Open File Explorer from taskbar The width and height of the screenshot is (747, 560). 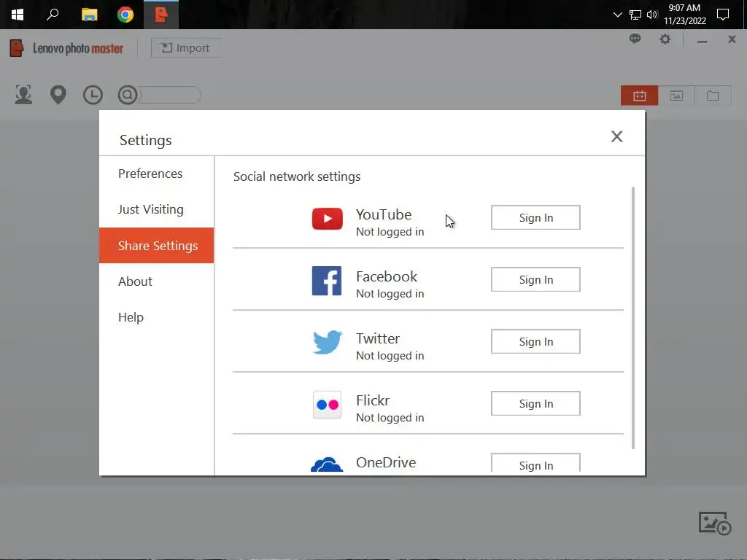click(89, 15)
